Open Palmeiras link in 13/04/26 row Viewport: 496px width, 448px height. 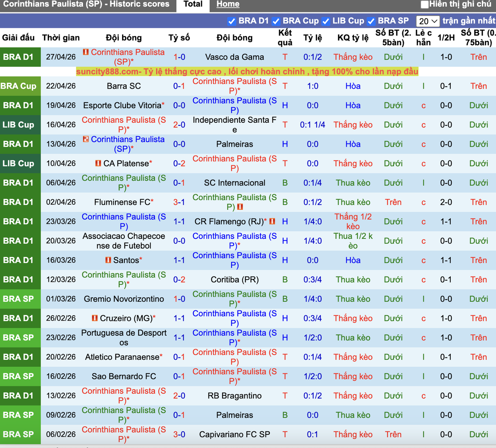[x=234, y=144]
